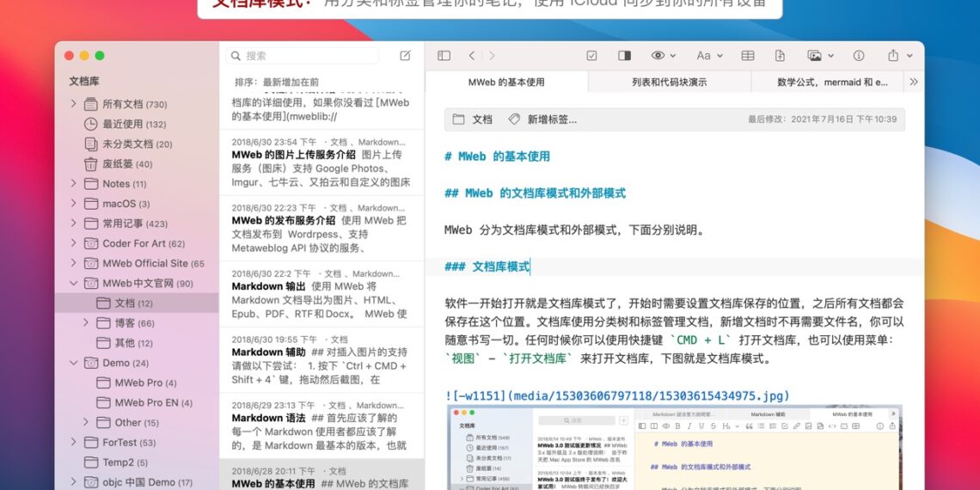Click the heading # MWeb 的基本使用 in editor

498,156
